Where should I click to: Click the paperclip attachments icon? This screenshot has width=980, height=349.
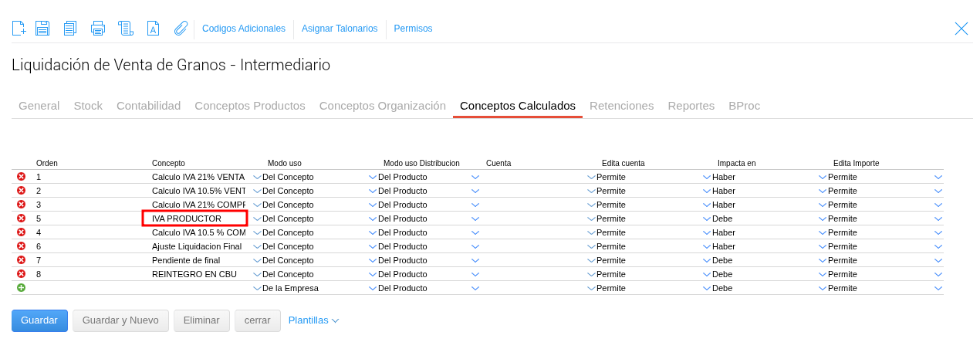point(181,29)
